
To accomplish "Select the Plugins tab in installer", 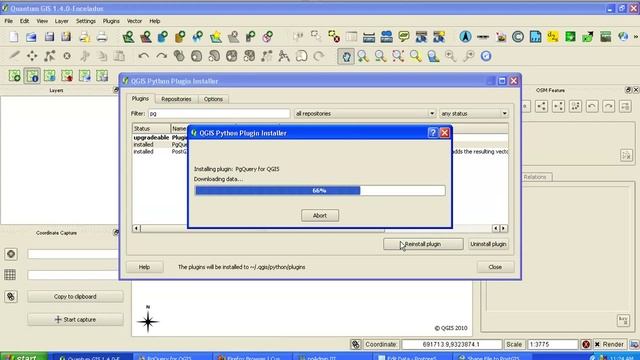I will click(x=140, y=99).
